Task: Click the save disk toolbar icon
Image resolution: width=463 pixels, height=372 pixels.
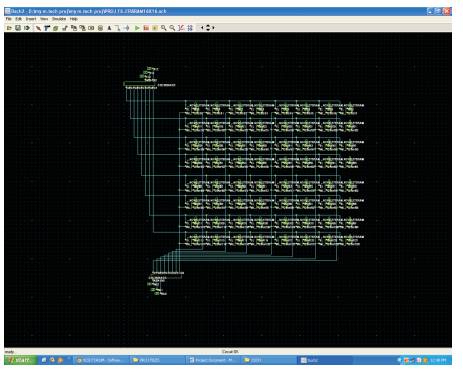Action: 18,28
